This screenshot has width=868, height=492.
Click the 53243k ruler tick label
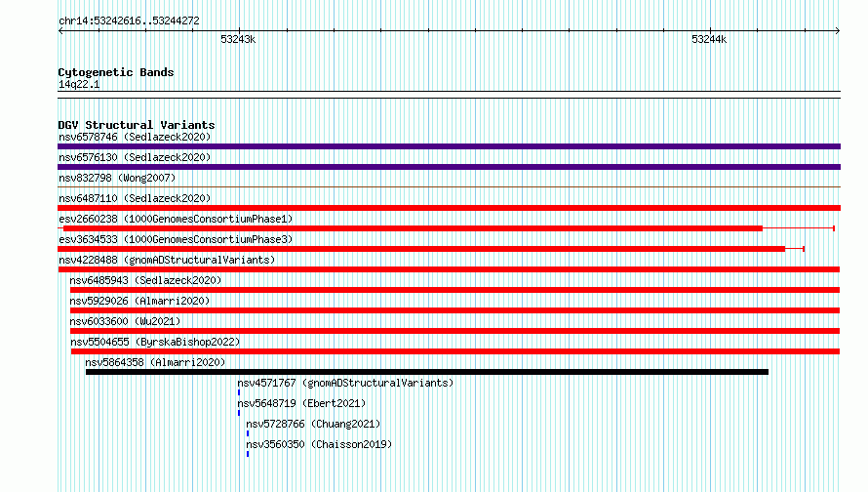[x=238, y=39]
